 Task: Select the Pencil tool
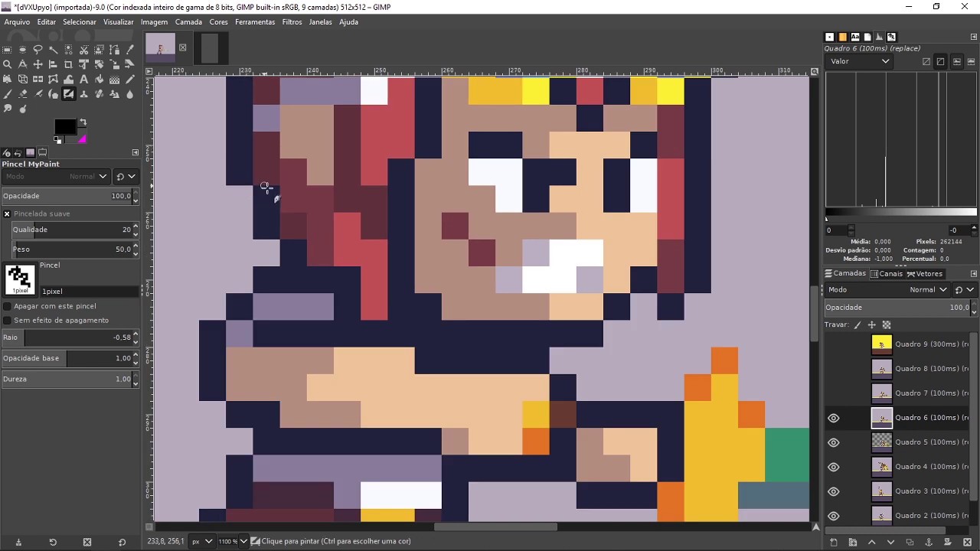pos(129,79)
